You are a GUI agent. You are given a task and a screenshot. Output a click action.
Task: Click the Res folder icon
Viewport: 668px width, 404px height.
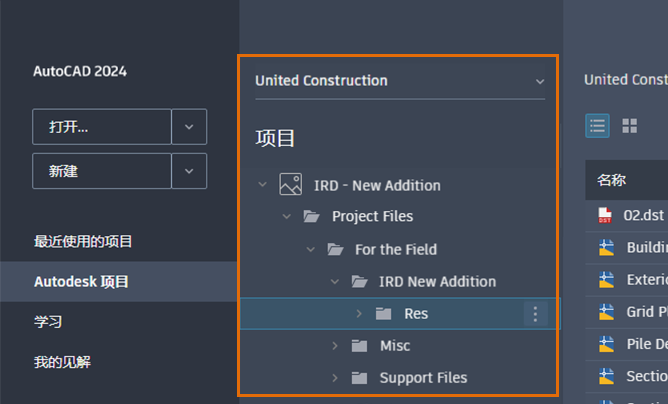pos(383,314)
